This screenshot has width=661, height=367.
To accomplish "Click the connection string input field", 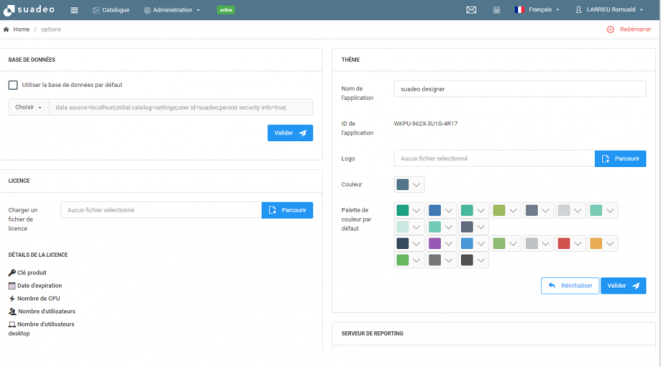I will click(181, 107).
